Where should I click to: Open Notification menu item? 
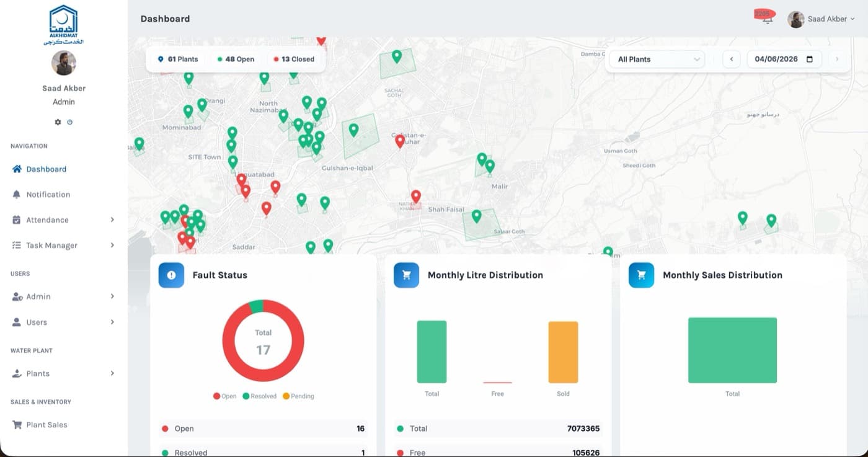tap(63, 194)
